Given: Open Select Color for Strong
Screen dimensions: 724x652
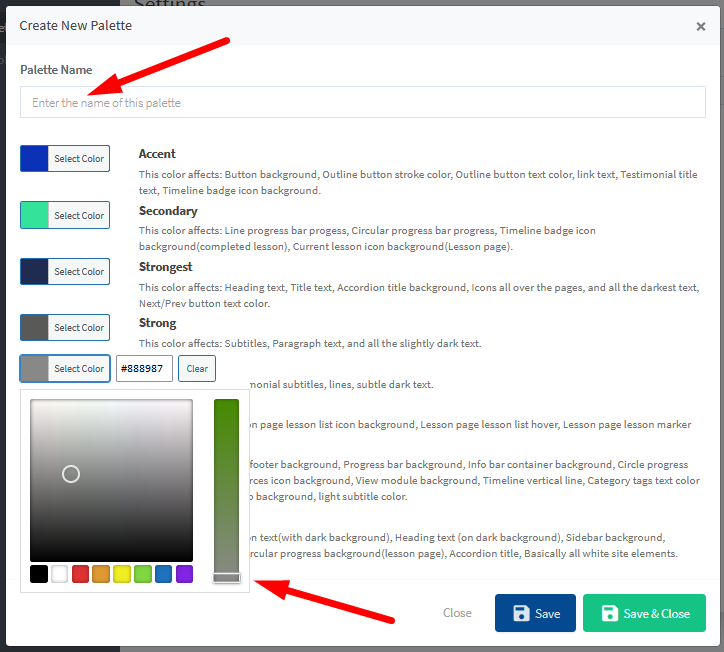Looking at the screenshot, I should [79, 327].
